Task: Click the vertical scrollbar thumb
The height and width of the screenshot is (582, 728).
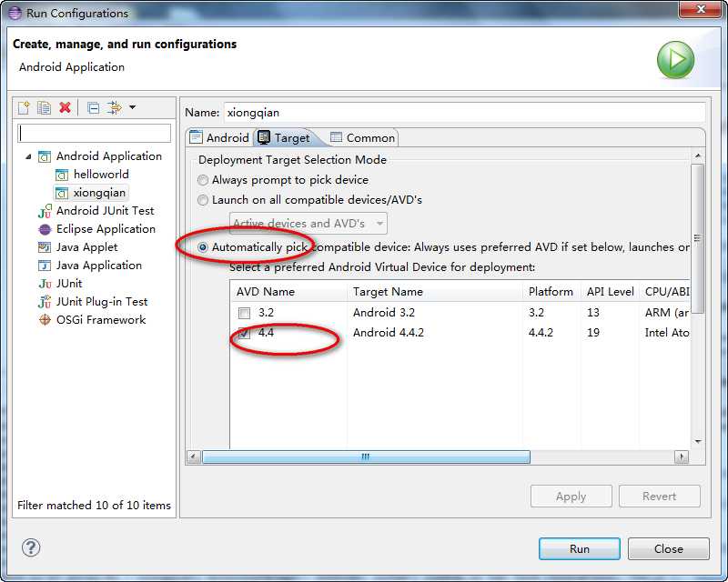Action: point(698,238)
